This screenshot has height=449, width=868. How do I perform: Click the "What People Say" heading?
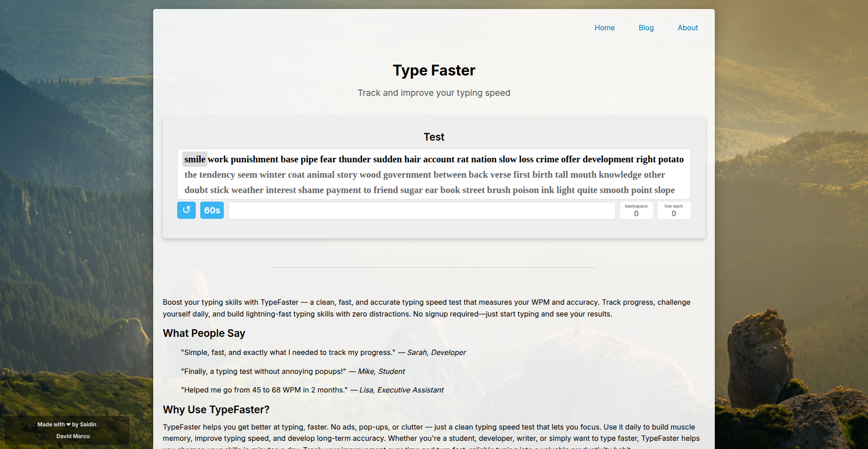[x=204, y=333]
